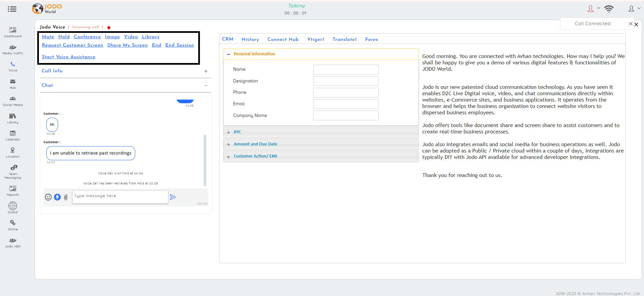Viewport: 644px width, 296px height.
Task: Open Media Traffic in sidebar
Action: coord(13,50)
